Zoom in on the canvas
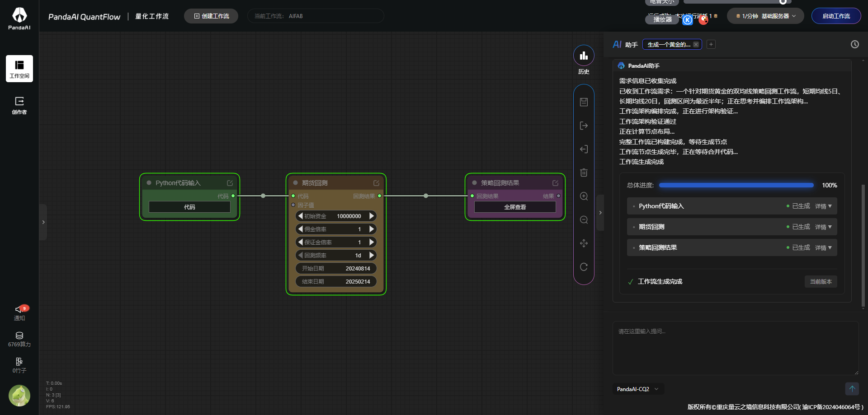The width and height of the screenshot is (868, 415). [584, 196]
